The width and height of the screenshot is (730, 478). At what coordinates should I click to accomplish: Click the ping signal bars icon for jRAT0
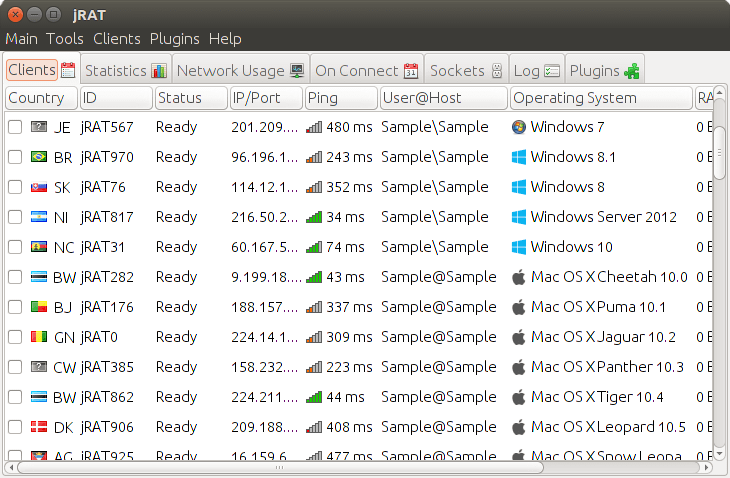click(x=315, y=337)
